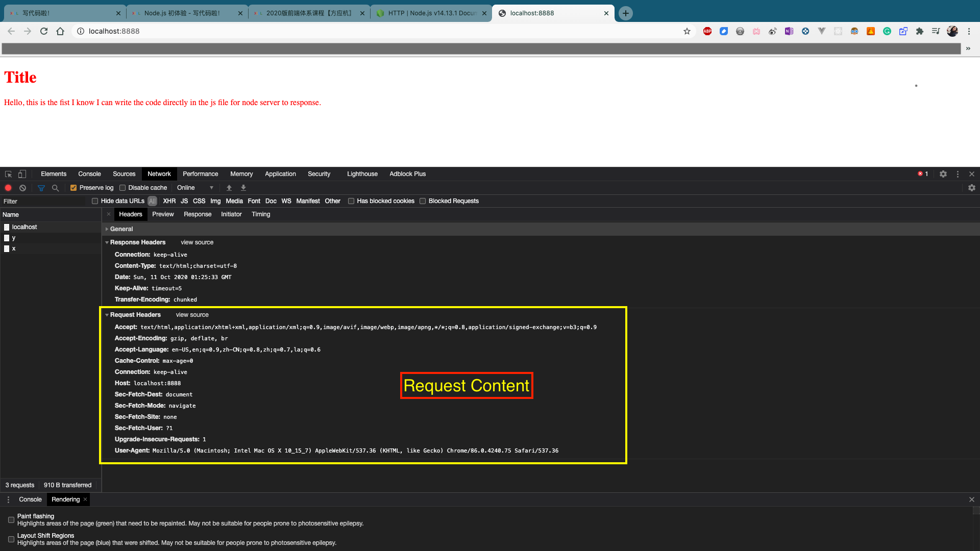
Task: Filter requests by WS type
Action: (x=286, y=201)
